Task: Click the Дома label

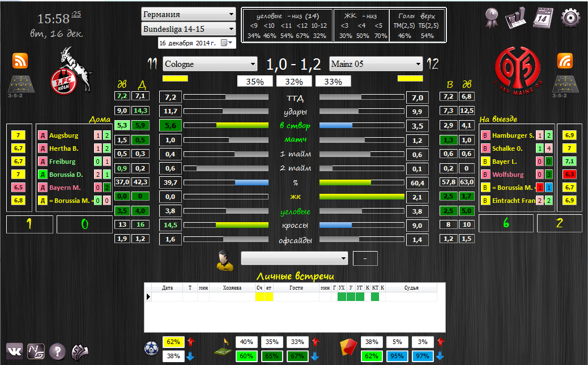Action: [100, 119]
